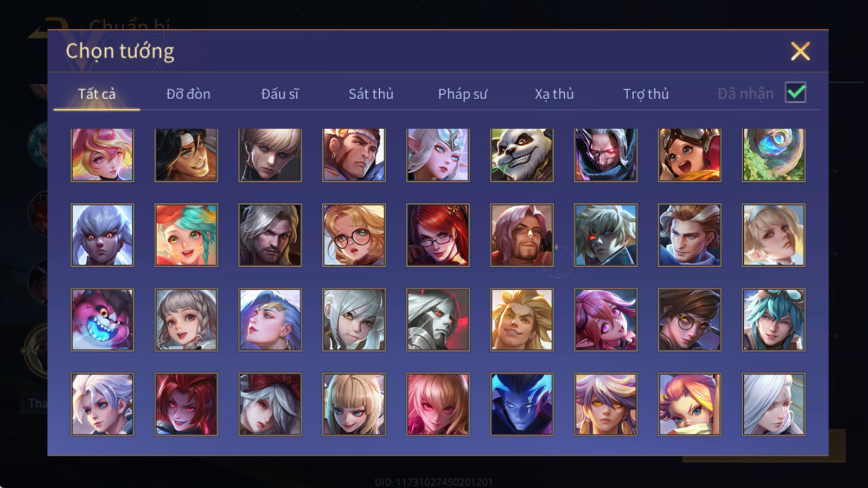This screenshot has width=868, height=488.
Task: Pick the blue-skinned dark demon hero
Action: (522, 404)
